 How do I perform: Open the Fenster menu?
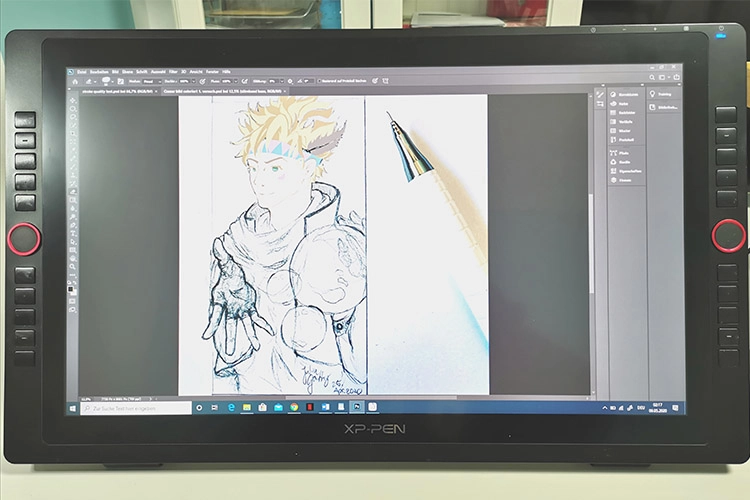[x=212, y=72]
